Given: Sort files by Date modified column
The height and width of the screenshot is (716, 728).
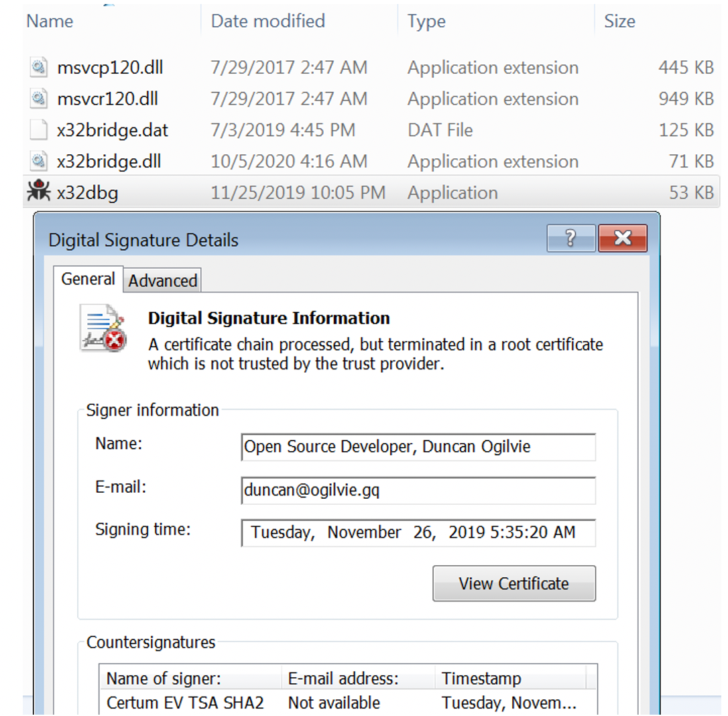Looking at the screenshot, I should (x=268, y=21).
